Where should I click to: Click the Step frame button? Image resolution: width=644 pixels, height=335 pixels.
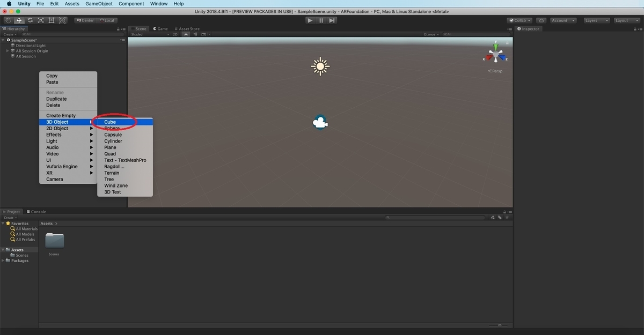click(332, 20)
